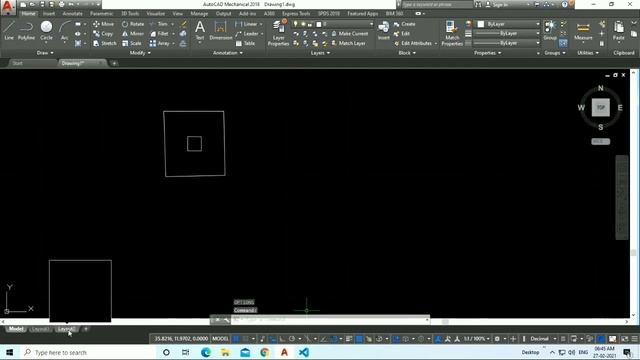Image resolution: width=640 pixels, height=360 pixels.
Task: Click Match Layer button
Action: click(349, 43)
